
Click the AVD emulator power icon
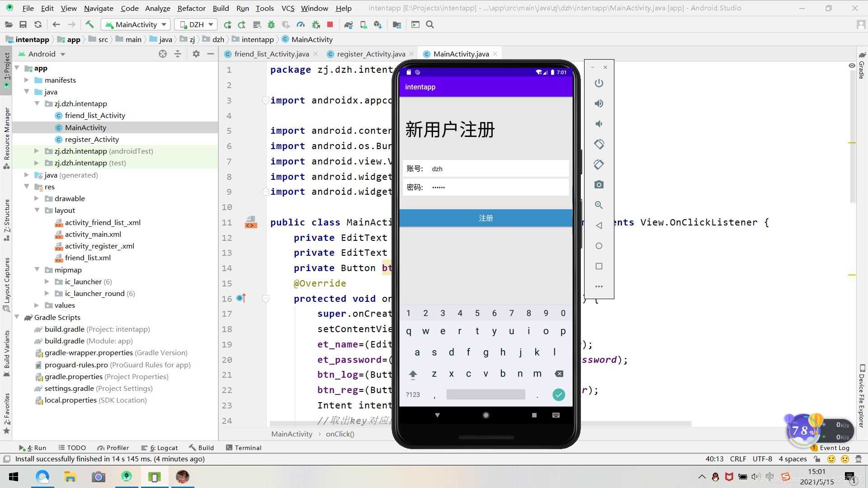tap(599, 83)
